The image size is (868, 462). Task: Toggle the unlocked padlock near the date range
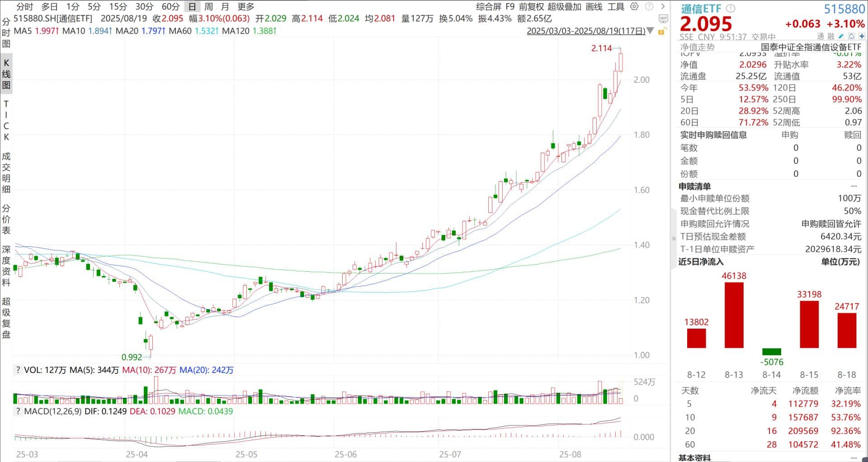[x=662, y=31]
